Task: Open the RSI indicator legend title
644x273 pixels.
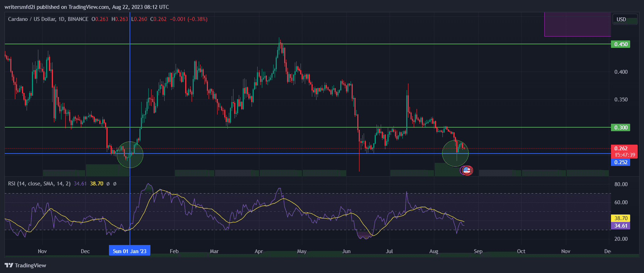Action: (x=39, y=184)
